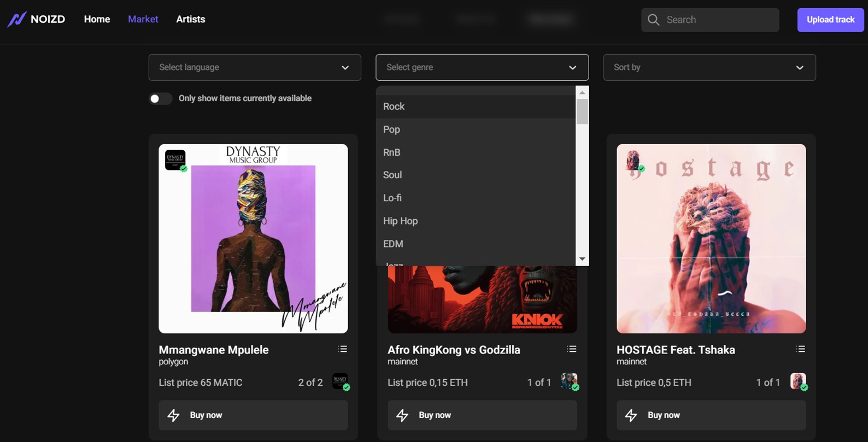The width and height of the screenshot is (868, 442).
Task: Click the NOIZD logo icon
Action: pyautogui.click(x=17, y=19)
